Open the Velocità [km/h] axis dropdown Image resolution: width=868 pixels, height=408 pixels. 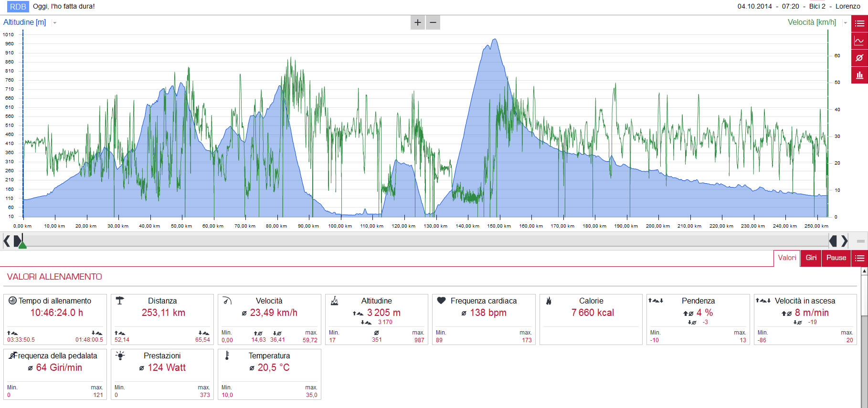pyautogui.click(x=845, y=22)
